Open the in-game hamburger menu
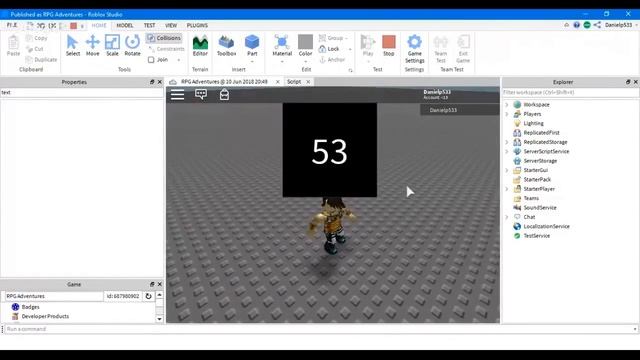640x360 pixels. pyautogui.click(x=178, y=94)
